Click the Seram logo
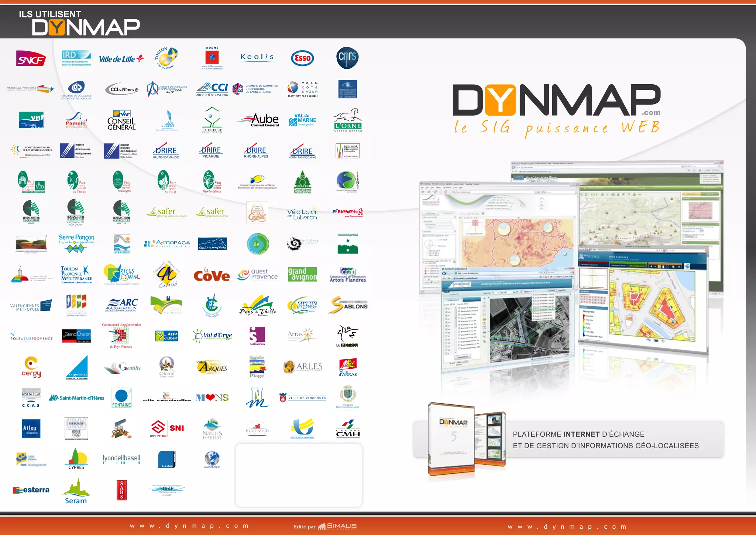756x535 pixels. [76, 491]
